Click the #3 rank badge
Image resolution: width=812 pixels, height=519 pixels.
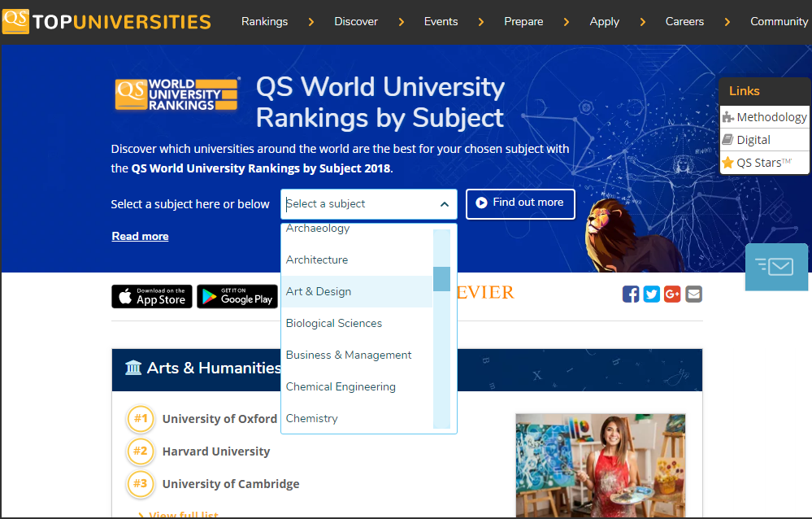tap(141, 484)
